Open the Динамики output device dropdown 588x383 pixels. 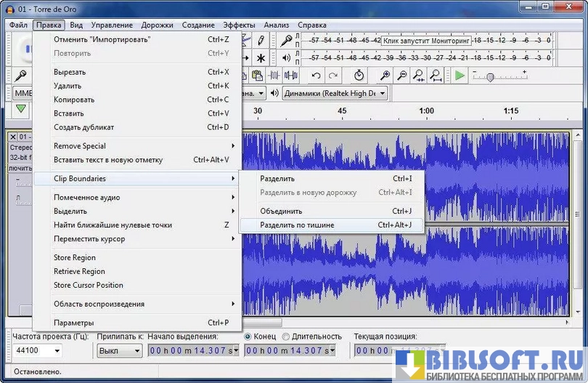point(335,93)
